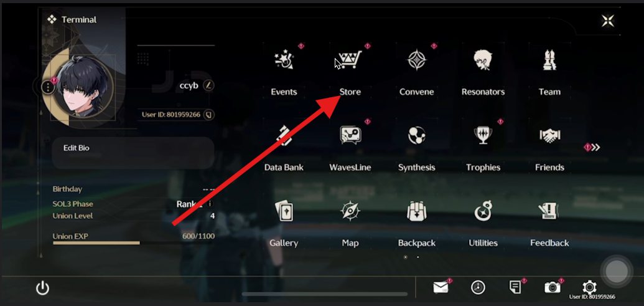Open the Backpack inventory icon
Viewport: 644px width, 306px height.
[416, 211]
